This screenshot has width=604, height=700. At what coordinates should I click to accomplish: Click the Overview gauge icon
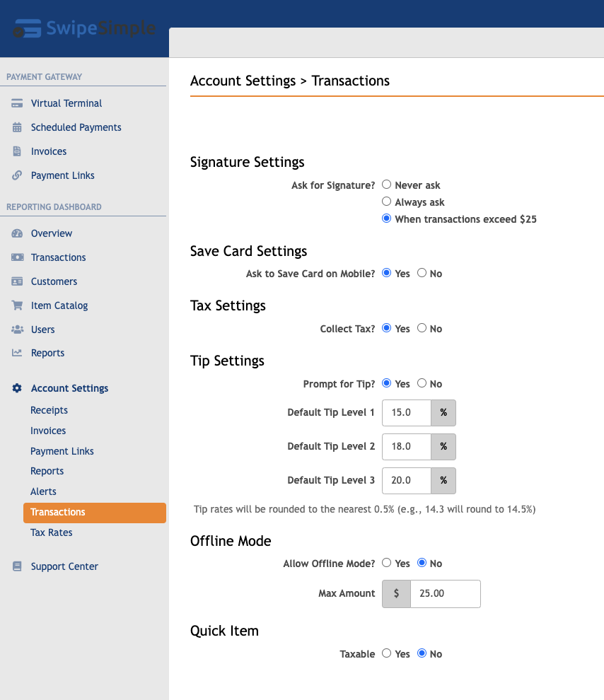click(x=17, y=233)
